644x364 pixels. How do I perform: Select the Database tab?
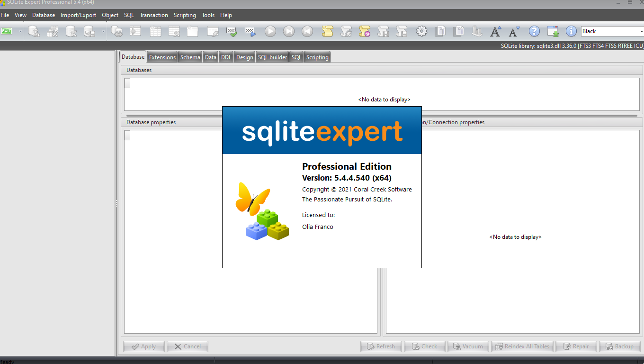tap(133, 56)
